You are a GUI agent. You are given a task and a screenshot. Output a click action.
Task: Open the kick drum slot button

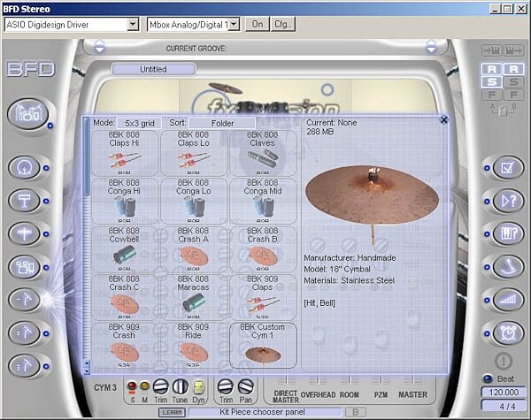tap(25, 167)
